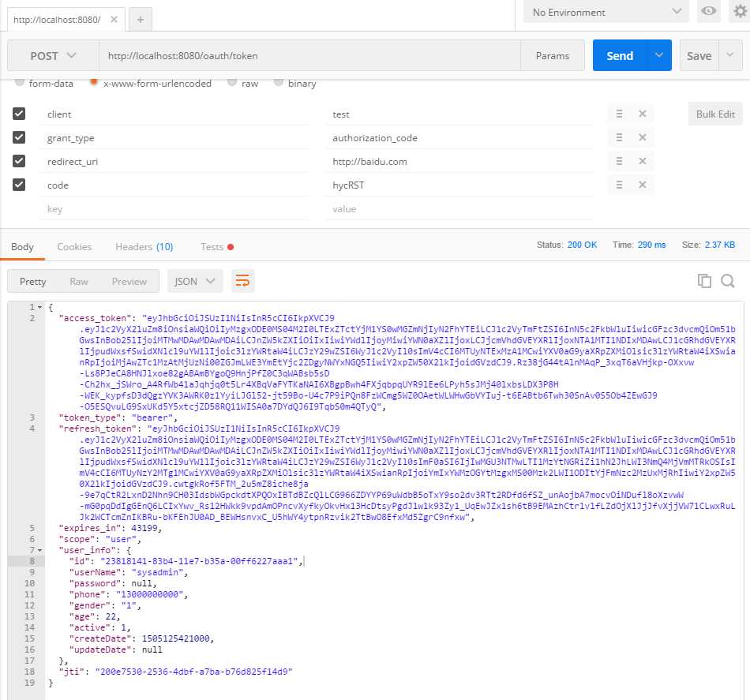Uncheck the code parameter row
This screenshot has width=750, height=700.
click(19, 185)
